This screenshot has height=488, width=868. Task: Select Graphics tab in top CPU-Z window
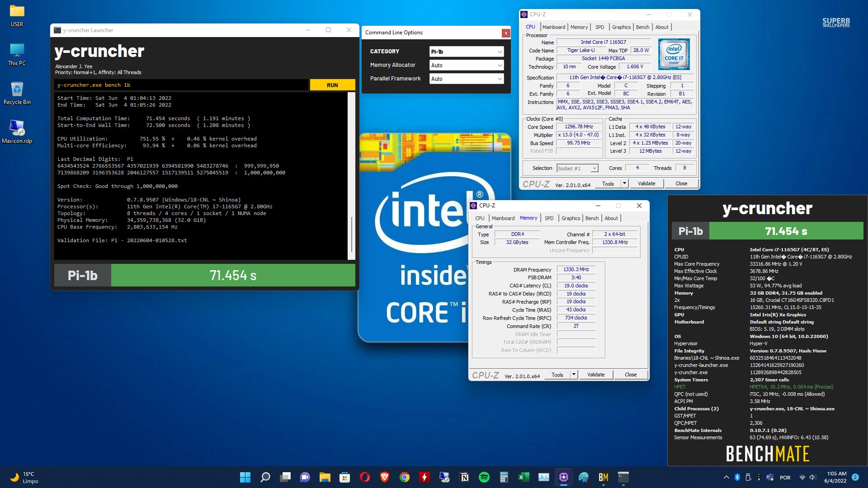(621, 27)
